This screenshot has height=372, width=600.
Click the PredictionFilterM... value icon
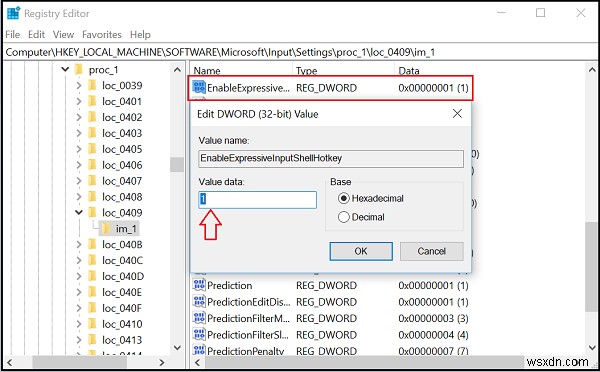coord(199,318)
